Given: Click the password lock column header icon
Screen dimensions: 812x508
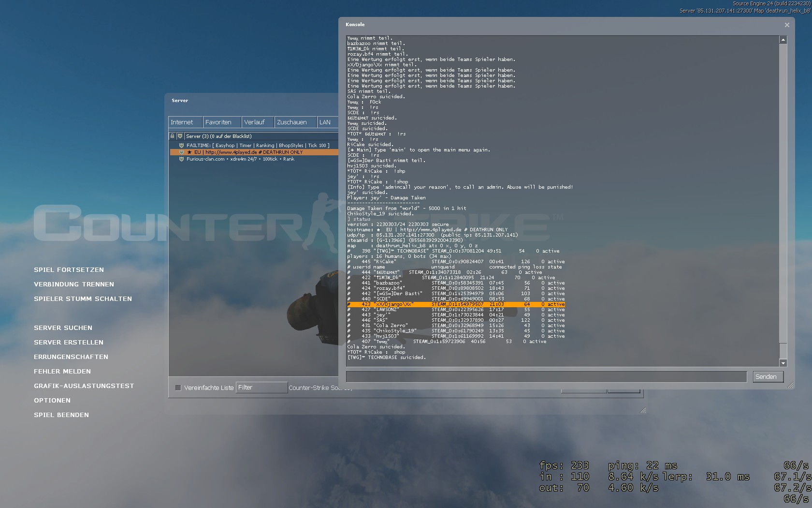Looking at the screenshot, I should (172, 136).
